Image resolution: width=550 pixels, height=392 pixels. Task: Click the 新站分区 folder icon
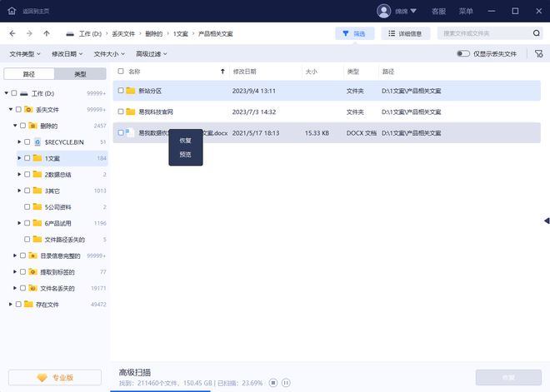(x=131, y=91)
